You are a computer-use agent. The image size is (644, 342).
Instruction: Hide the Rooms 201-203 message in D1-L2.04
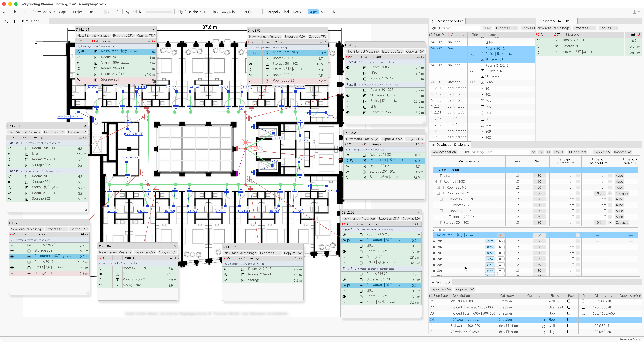click(x=79, y=57)
